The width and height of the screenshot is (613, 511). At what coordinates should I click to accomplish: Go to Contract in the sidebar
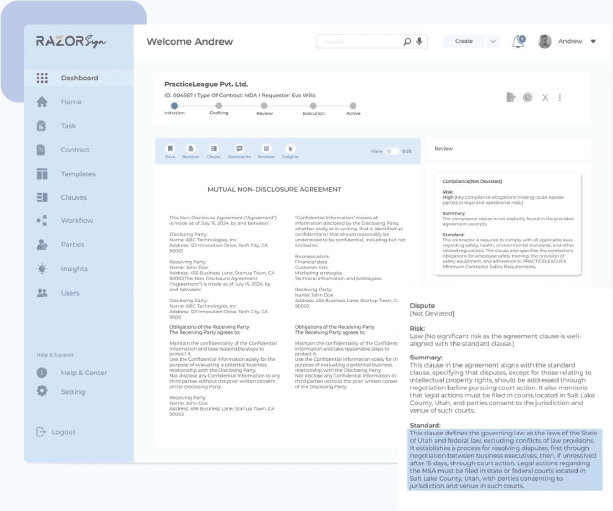tap(76, 150)
